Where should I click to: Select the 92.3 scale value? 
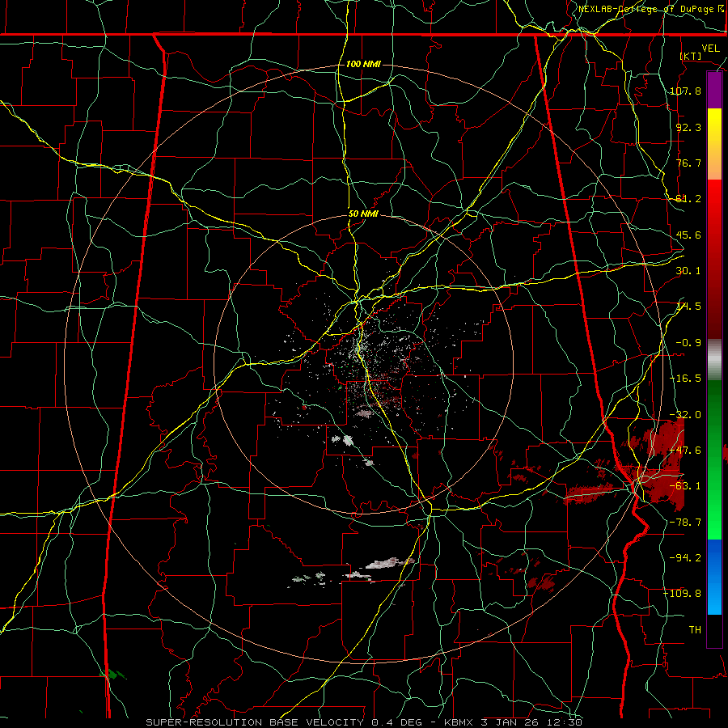point(688,127)
